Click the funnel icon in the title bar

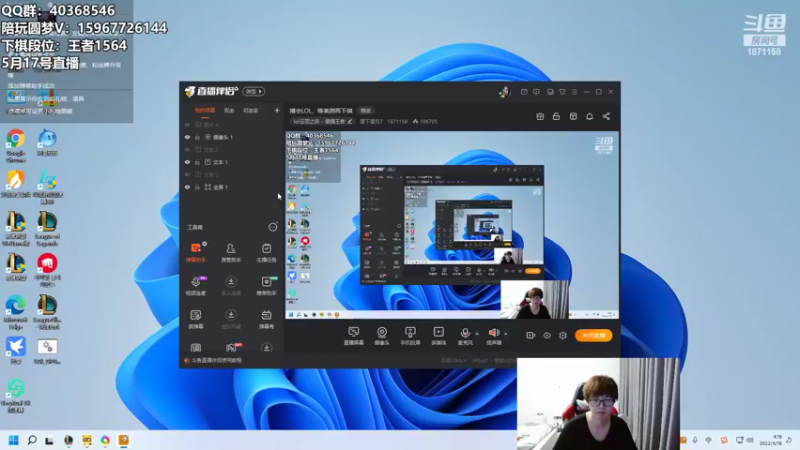[562, 92]
